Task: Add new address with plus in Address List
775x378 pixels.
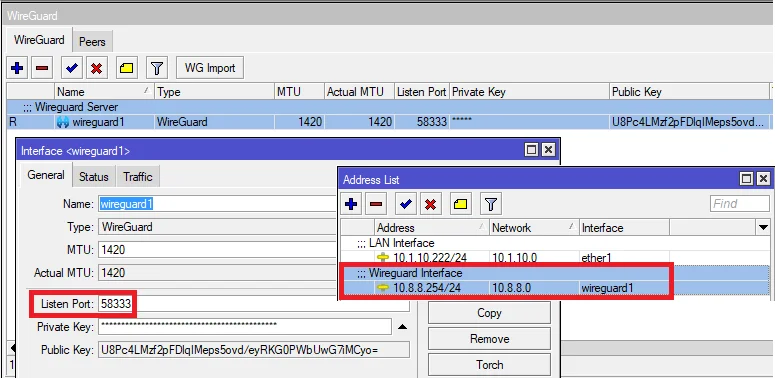Action: (x=351, y=204)
